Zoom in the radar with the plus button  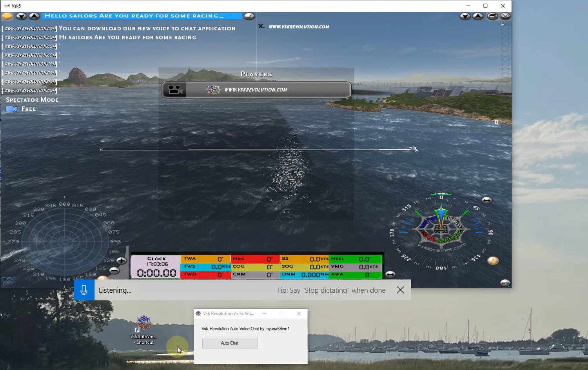pos(122,261)
